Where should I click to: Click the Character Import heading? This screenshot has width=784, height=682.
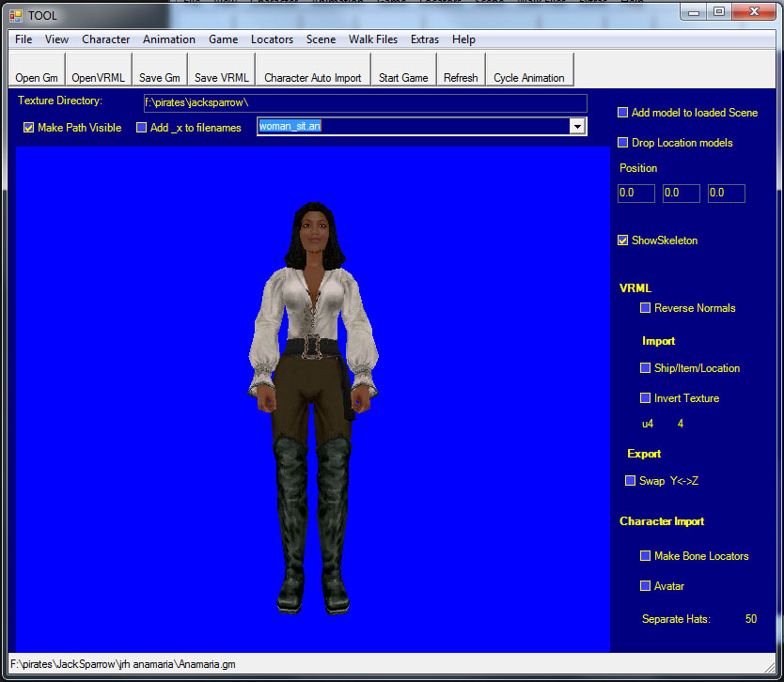(662, 521)
